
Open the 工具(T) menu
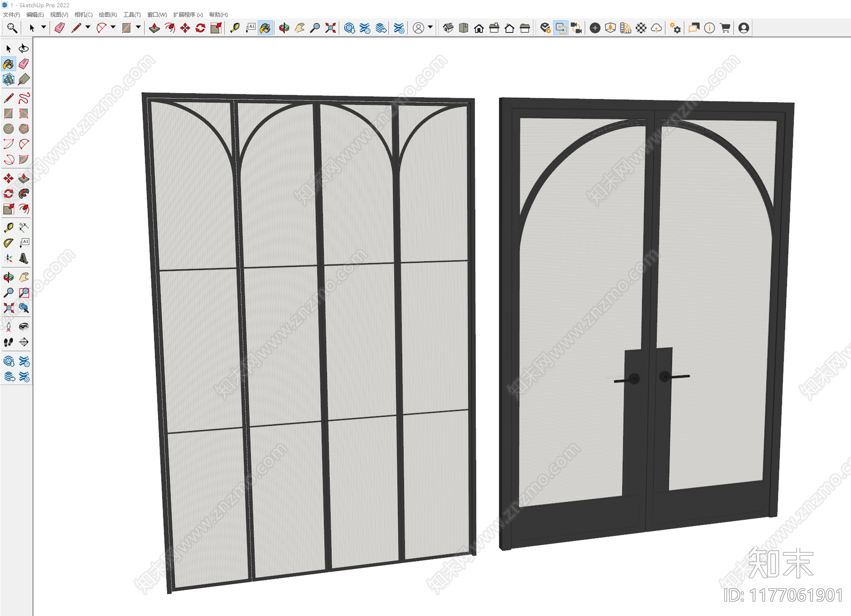tap(132, 14)
